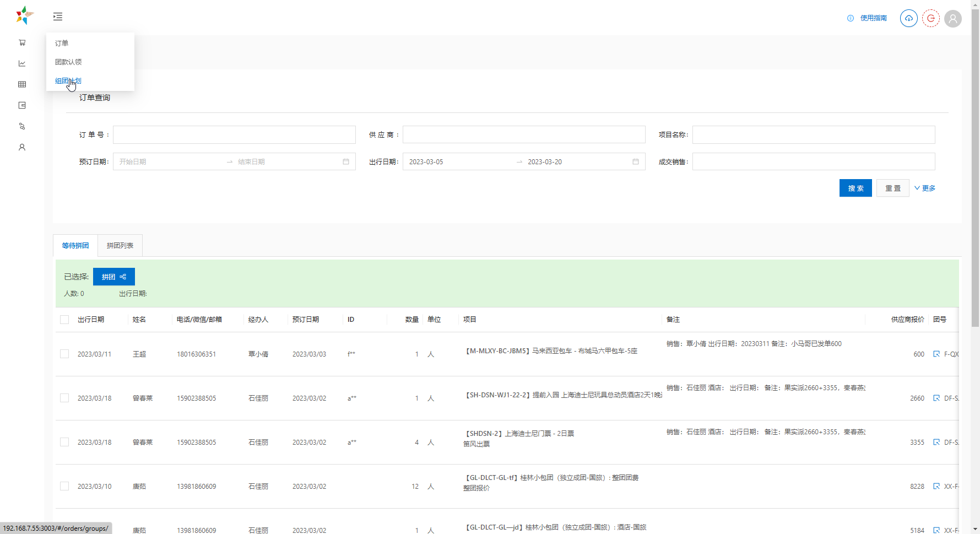This screenshot has height=534, width=980.
Task: Switch to the 拼团列表 tab
Action: [x=120, y=245]
